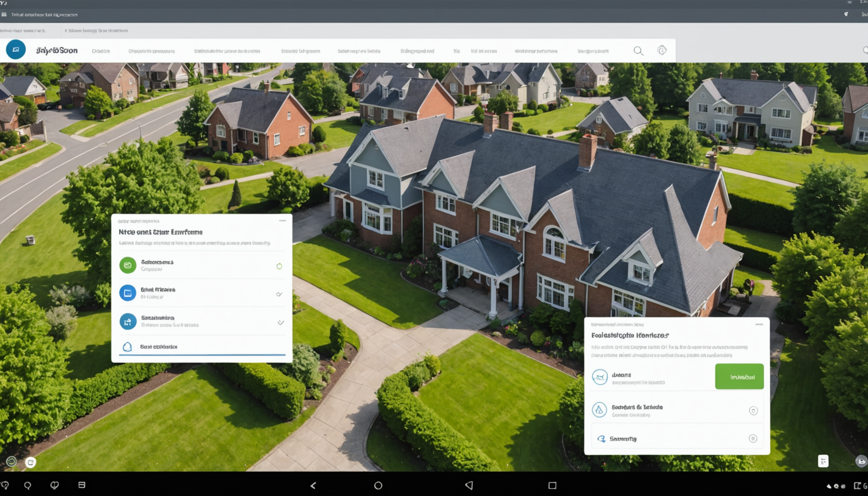Click the blue card icon in second row

(x=128, y=293)
